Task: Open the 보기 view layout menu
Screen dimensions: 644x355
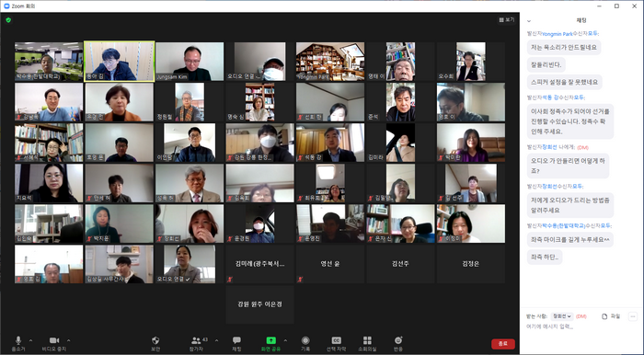Action: click(506, 19)
